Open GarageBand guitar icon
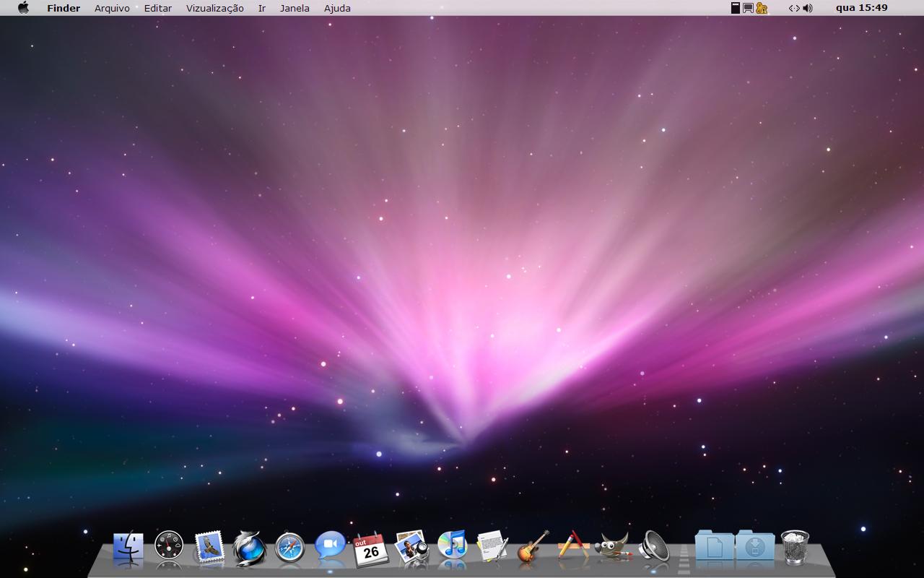Screen dimensions: 924x578 [533, 546]
